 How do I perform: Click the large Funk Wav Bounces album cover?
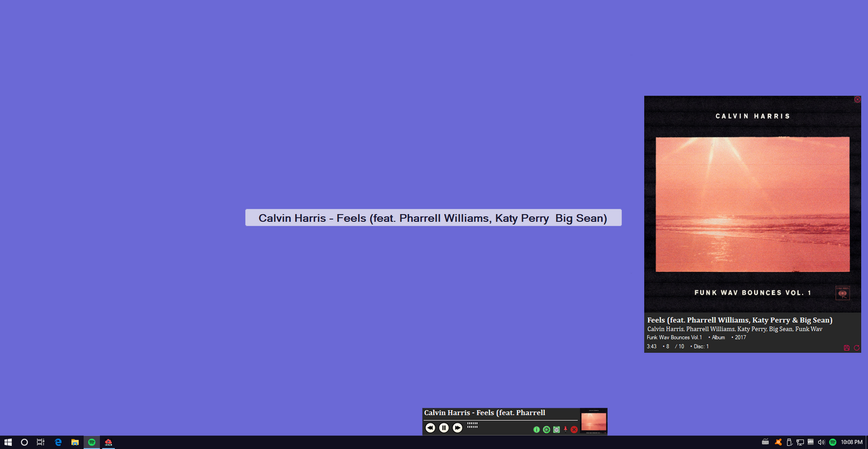[752, 204]
